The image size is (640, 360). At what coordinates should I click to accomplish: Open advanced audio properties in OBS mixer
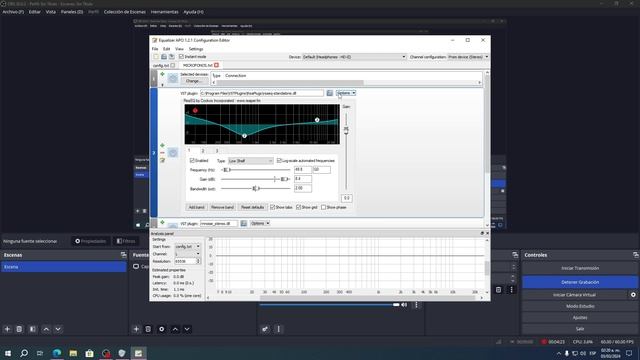point(265,329)
